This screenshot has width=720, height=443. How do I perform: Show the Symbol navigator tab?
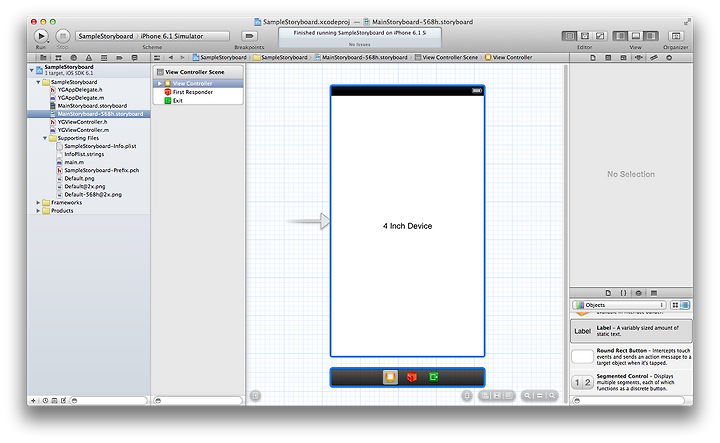58,58
